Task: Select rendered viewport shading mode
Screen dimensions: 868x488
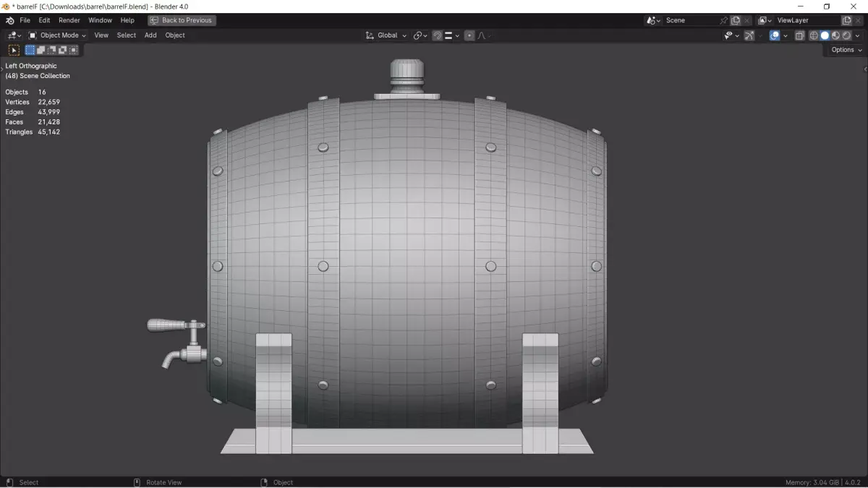Action: click(846, 35)
